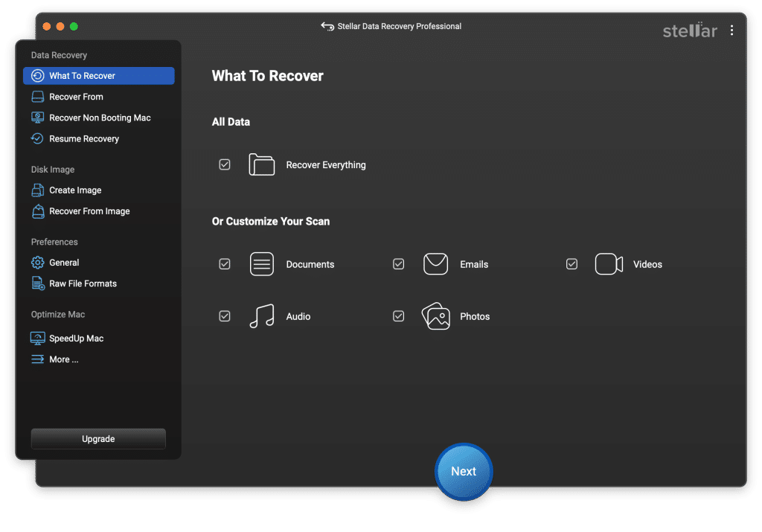This screenshot has width=762, height=532.
Task: Click the Upgrade button
Action: pos(98,439)
